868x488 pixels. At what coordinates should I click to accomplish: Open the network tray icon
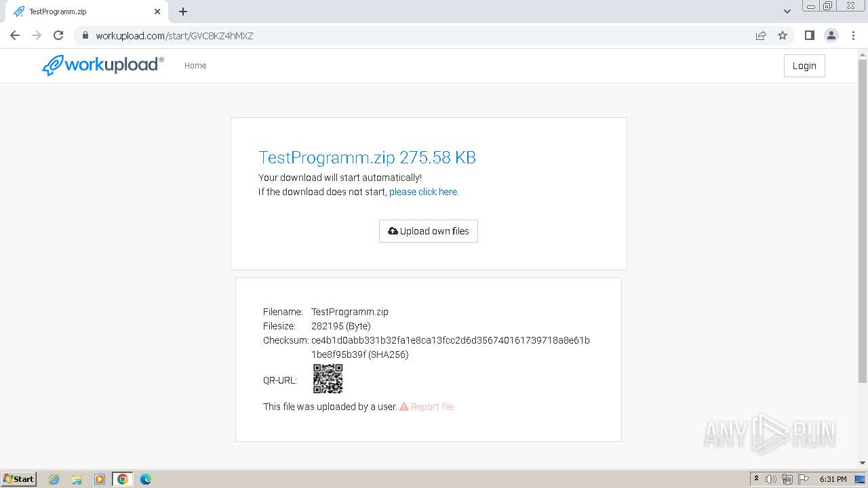(787, 479)
